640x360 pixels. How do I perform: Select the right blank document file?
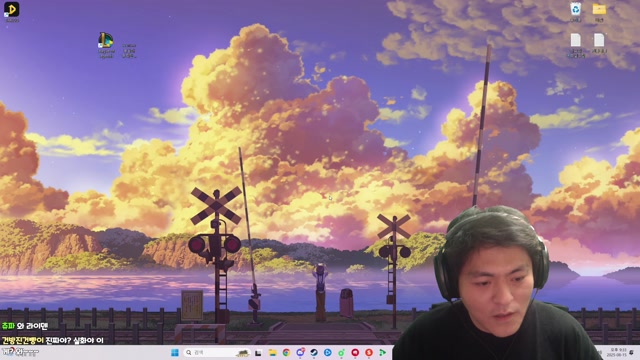[x=599, y=44]
